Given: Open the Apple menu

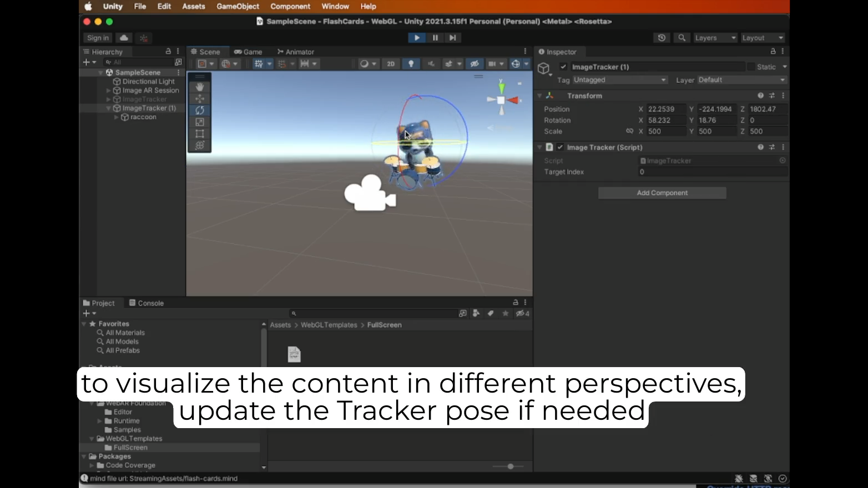Looking at the screenshot, I should tap(88, 6).
